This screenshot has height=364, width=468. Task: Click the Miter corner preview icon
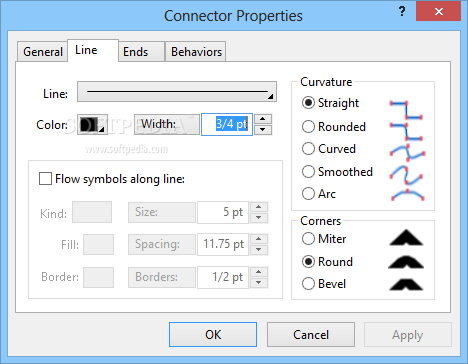coord(406,238)
